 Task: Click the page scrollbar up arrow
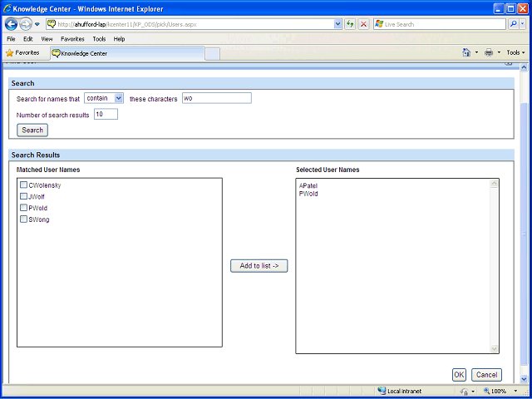click(524, 67)
